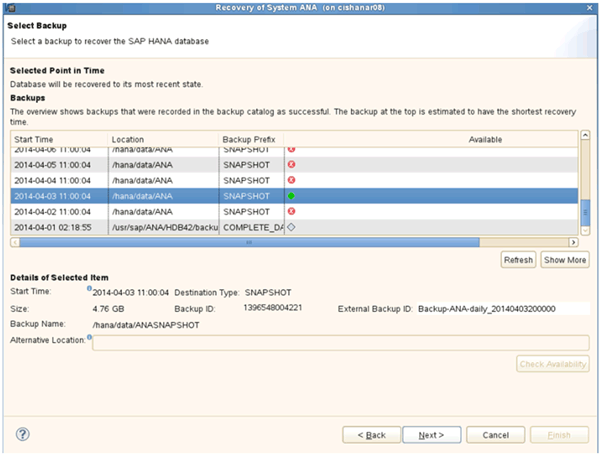Go back using the Back button
Image resolution: width=600 pixels, height=455 pixels.
(371, 435)
